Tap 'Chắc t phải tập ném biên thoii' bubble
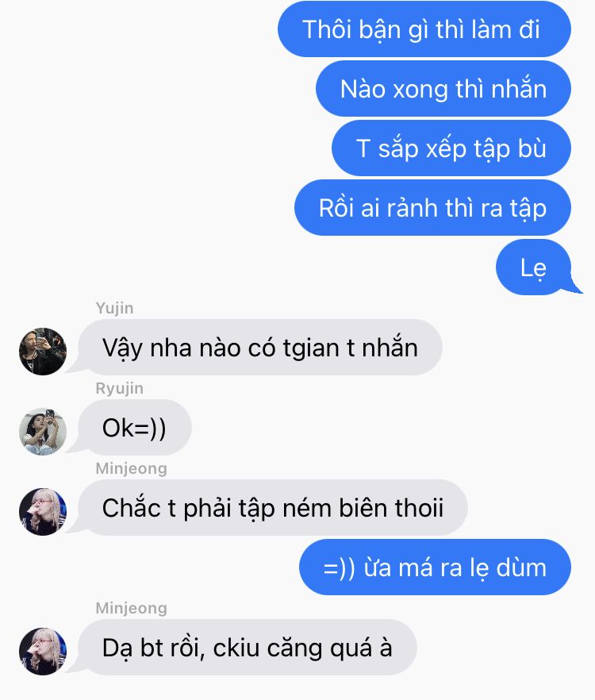The width and height of the screenshot is (595, 700). 273,508
